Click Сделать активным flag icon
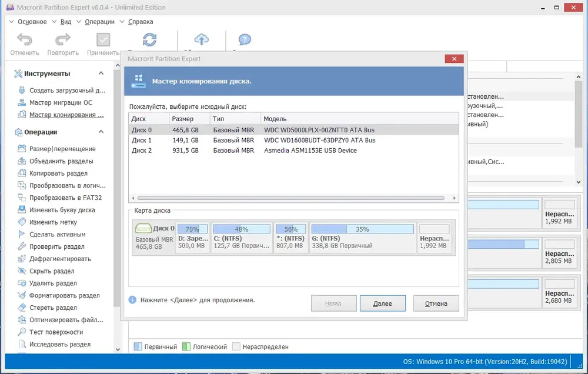The height and width of the screenshot is (374, 588). [x=22, y=234]
